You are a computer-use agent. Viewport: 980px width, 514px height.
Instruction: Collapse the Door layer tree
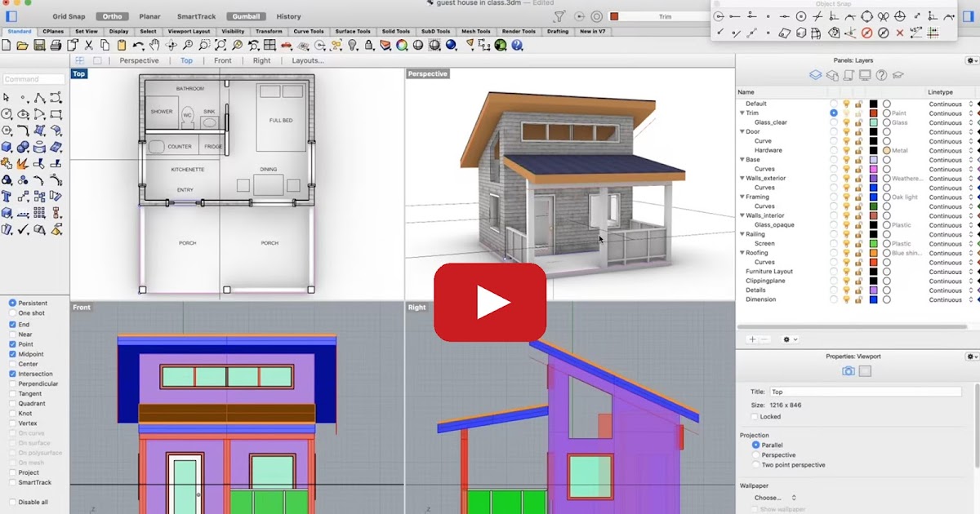[x=742, y=131]
